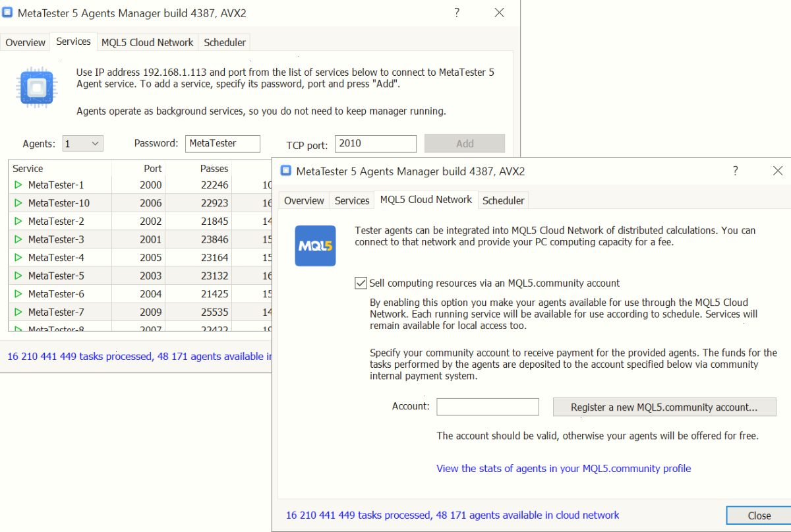Toggle Sell computing resources checkbox
This screenshot has height=532, width=791.
pyautogui.click(x=361, y=283)
